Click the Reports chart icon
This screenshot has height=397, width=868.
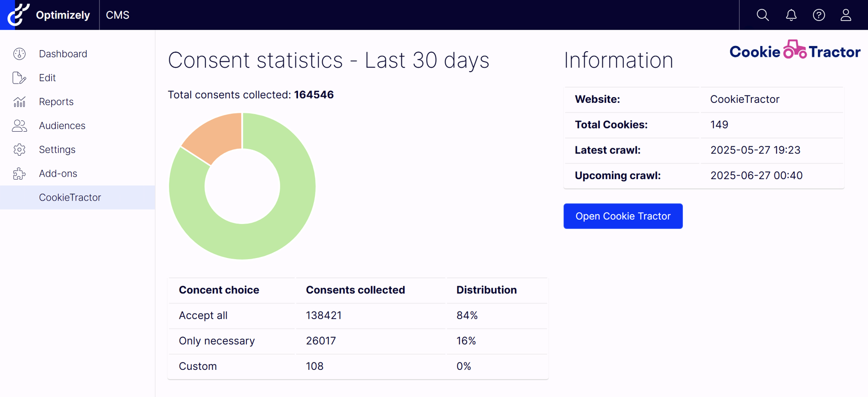tap(19, 102)
